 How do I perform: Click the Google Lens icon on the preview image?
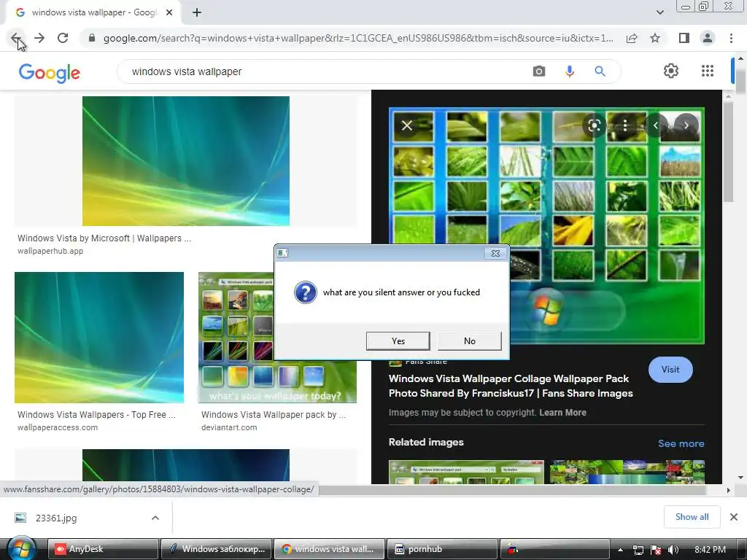click(594, 125)
